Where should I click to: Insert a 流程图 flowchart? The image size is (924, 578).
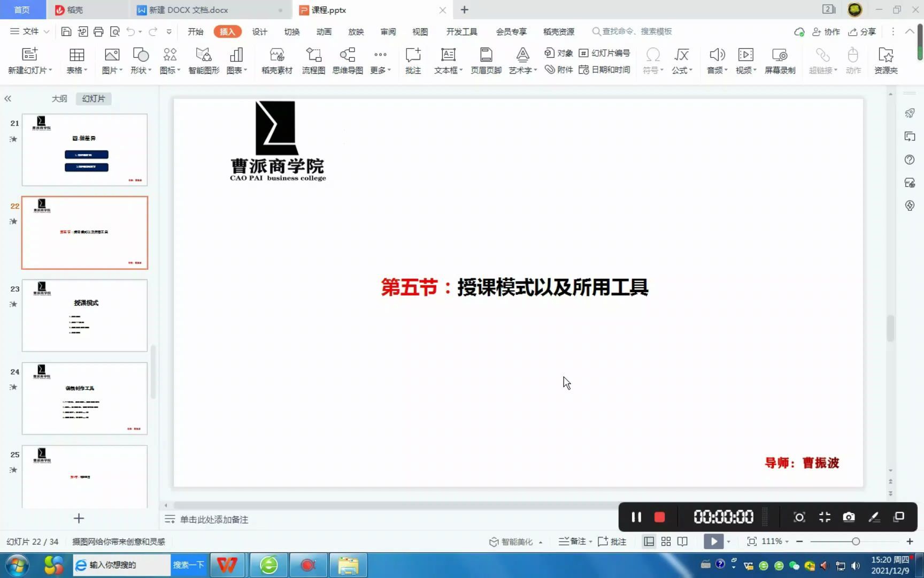click(313, 60)
